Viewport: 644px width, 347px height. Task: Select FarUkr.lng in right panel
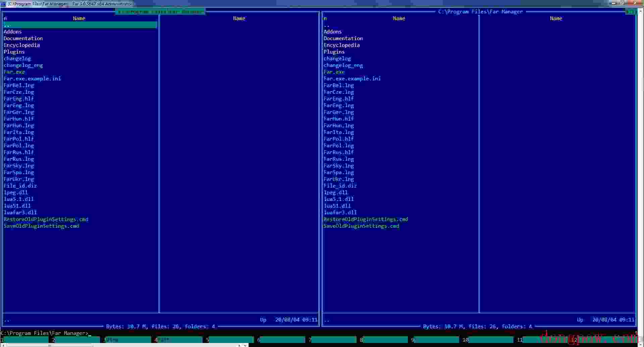point(339,179)
